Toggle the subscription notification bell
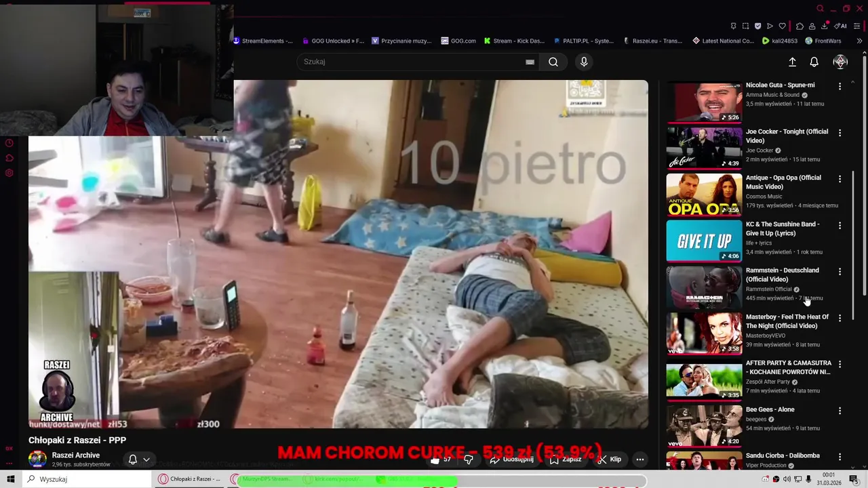Screen dimensions: 868x488 click(133, 460)
